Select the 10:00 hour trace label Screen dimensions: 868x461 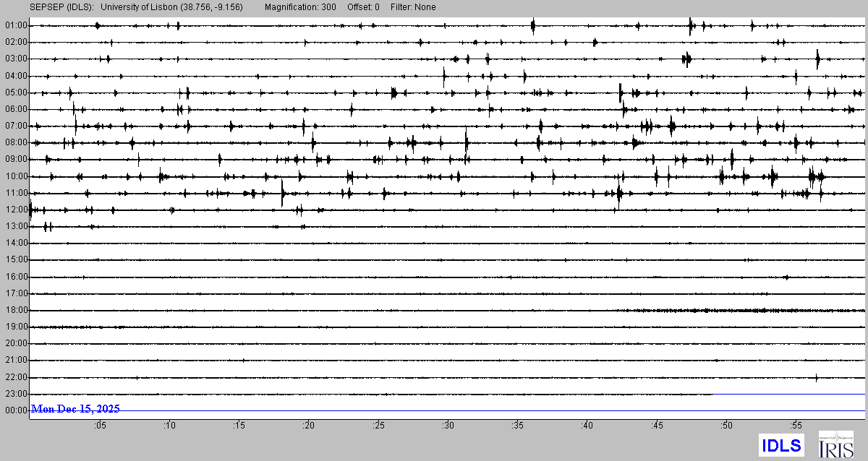click(15, 176)
